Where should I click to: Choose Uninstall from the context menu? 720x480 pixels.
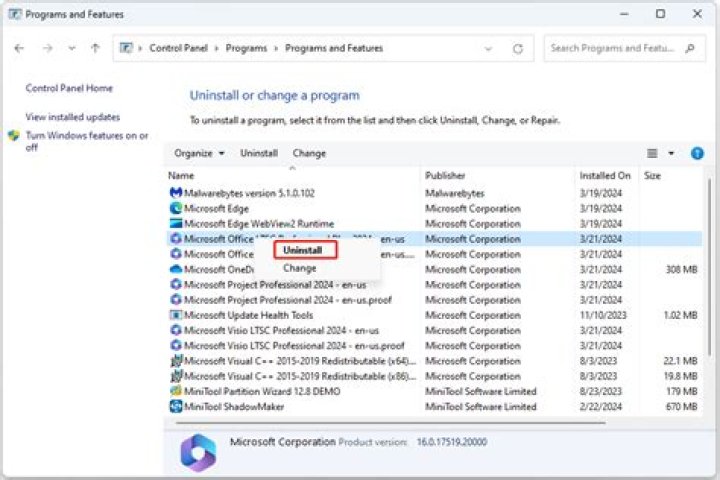pos(303,250)
